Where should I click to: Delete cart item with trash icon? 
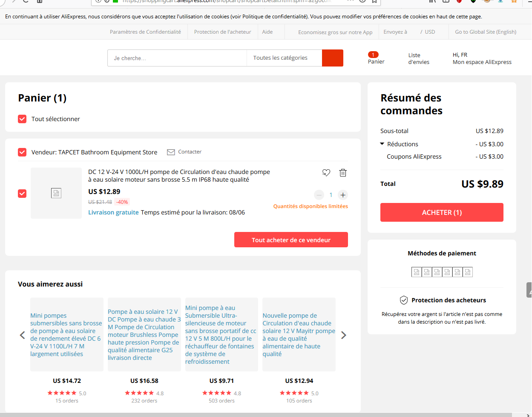point(343,173)
